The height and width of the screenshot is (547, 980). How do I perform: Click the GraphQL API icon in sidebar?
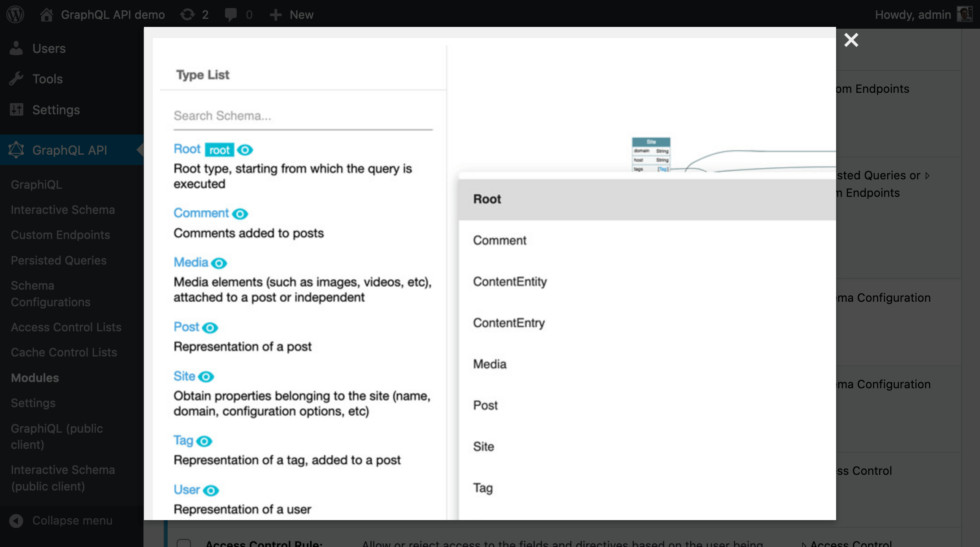point(16,149)
